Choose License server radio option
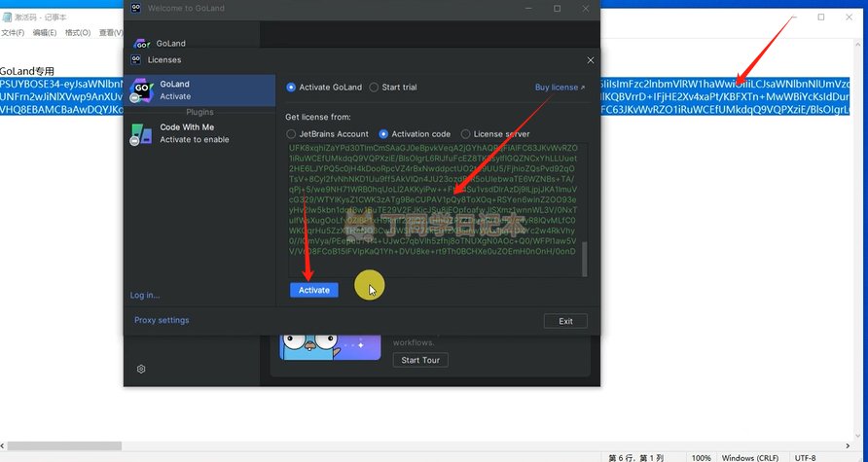This screenshot has height=462, width=868. coord(495,134)
